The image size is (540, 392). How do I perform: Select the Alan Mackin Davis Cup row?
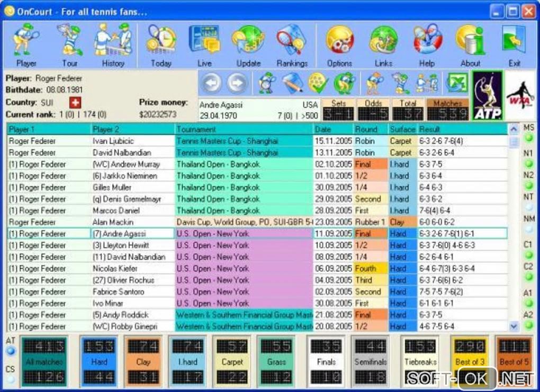click(257, 222)
